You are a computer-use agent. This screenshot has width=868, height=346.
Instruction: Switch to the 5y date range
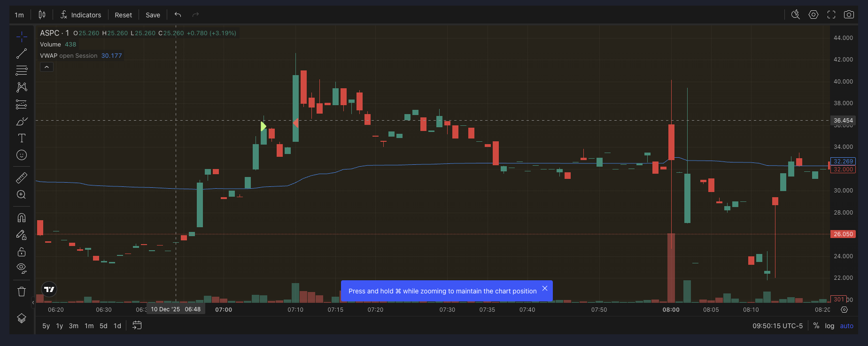click(x=46, y=326)
